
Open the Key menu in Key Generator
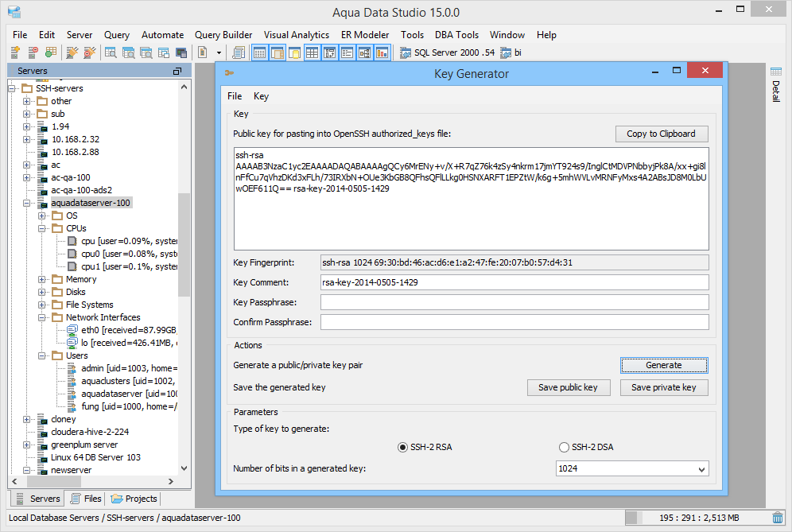[261, 96]
